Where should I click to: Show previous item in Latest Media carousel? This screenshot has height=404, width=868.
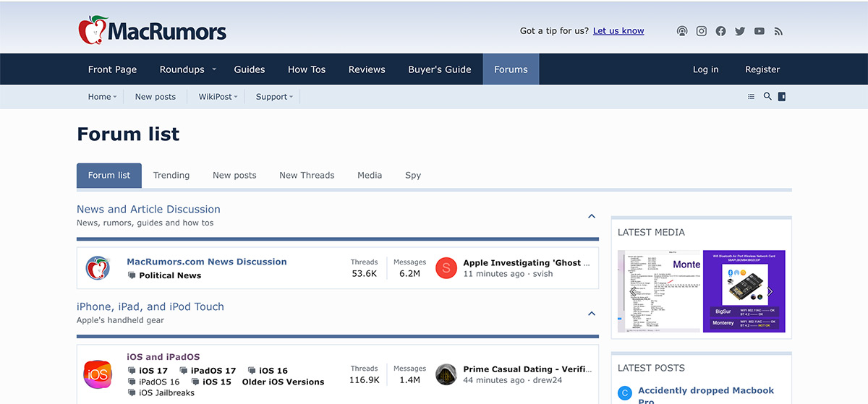[633, 291]
